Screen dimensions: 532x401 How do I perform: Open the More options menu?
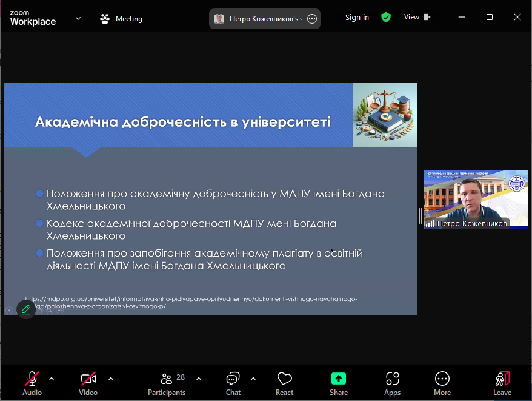click(442, 383)
